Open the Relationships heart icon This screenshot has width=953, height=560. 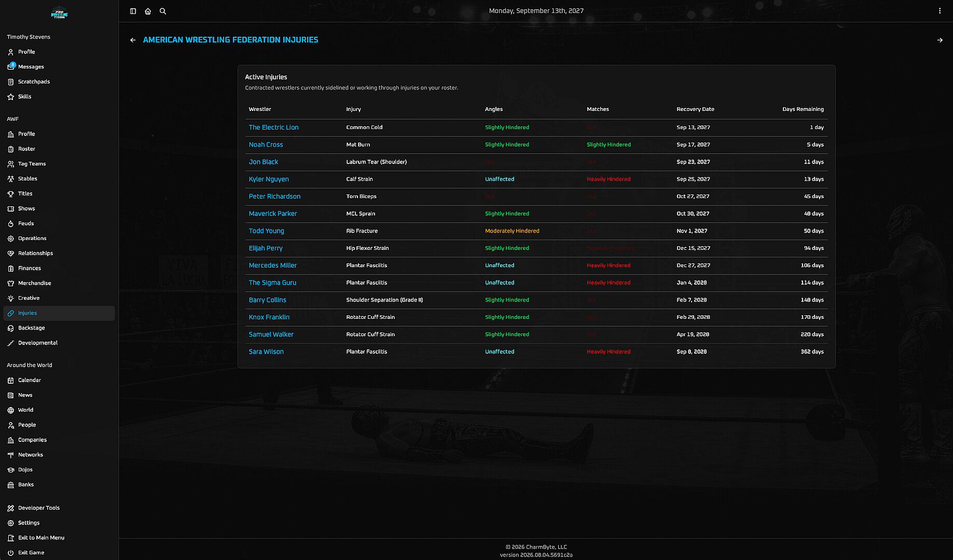coord(11,254)
